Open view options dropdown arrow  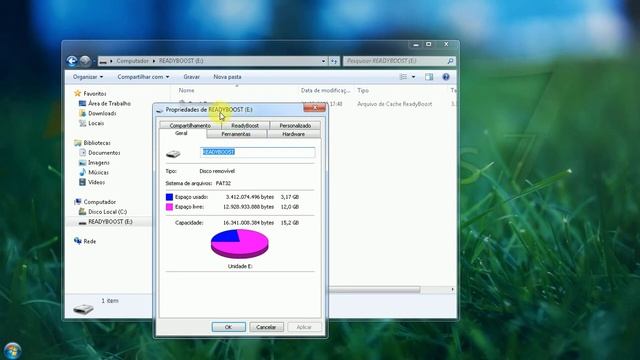tap(413, 77)
